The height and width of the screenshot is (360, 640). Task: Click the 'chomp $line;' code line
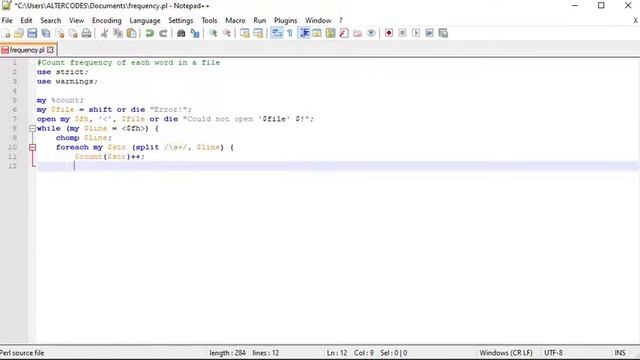[x=84, y=138]
